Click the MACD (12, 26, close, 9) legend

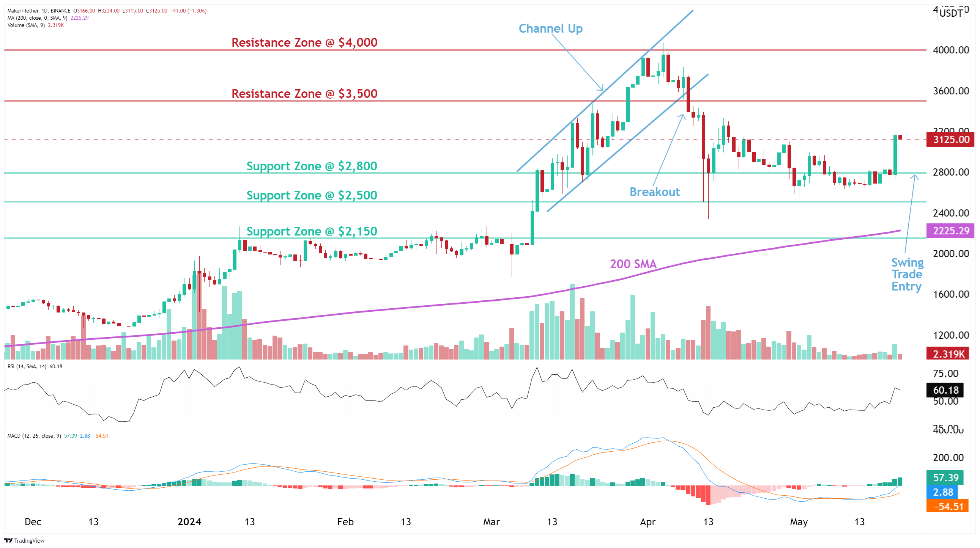tap(58, 436)
